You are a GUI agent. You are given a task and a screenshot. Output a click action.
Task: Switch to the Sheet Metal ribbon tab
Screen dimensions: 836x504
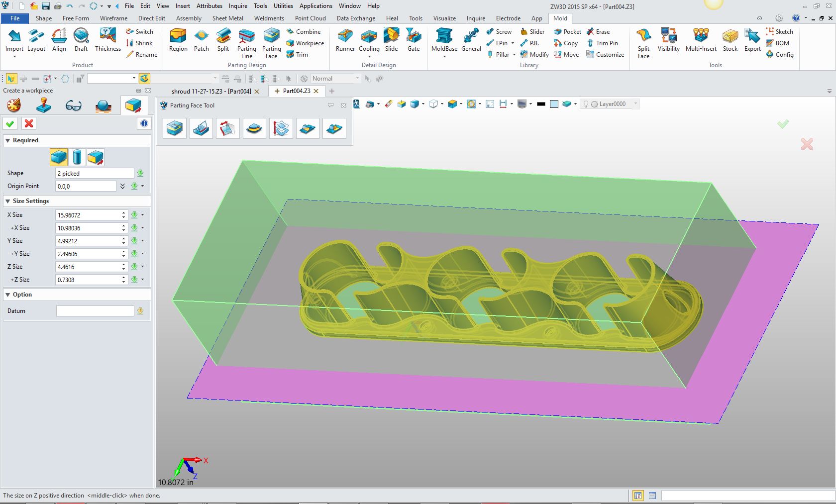pyautogui.click(x=227, y=18)
